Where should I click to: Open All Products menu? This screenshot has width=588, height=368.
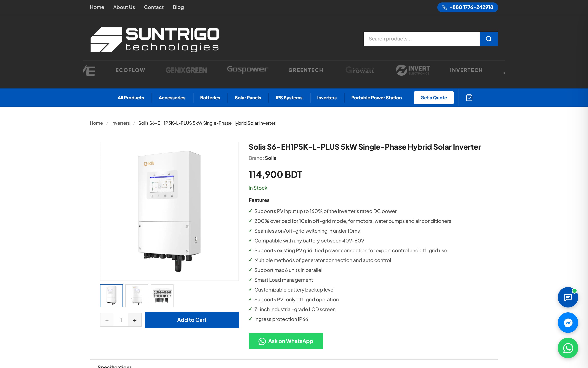(x=131, y=98)
